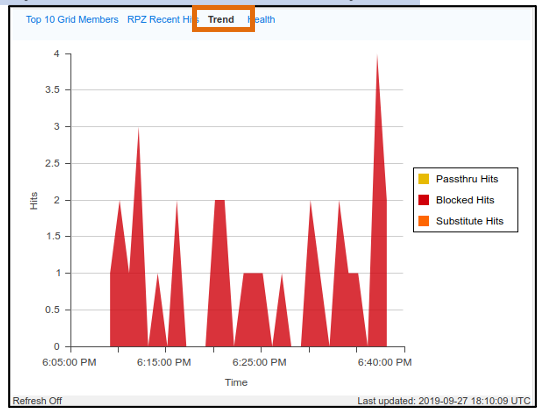Click the 6:15:00 PM axis label

point(164,363)
